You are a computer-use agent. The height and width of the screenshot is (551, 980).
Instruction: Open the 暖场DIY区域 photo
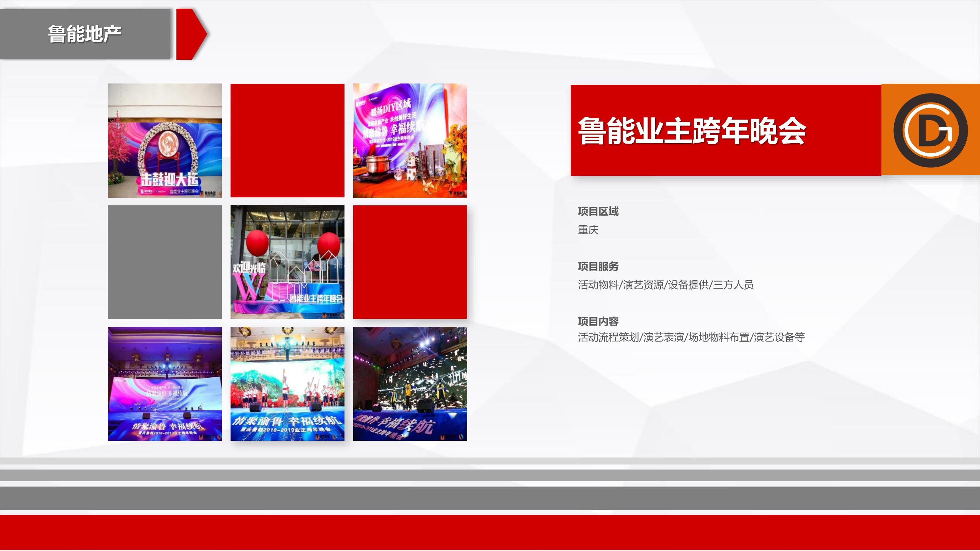coord(410,140)
